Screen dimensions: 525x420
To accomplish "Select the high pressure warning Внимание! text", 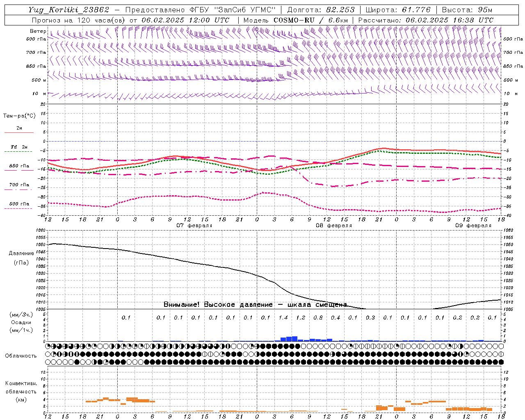I will (x=256, y=304).
